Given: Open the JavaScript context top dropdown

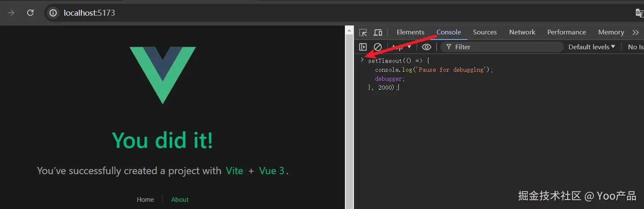Looking at the screenshot, I should click(401, 47).
